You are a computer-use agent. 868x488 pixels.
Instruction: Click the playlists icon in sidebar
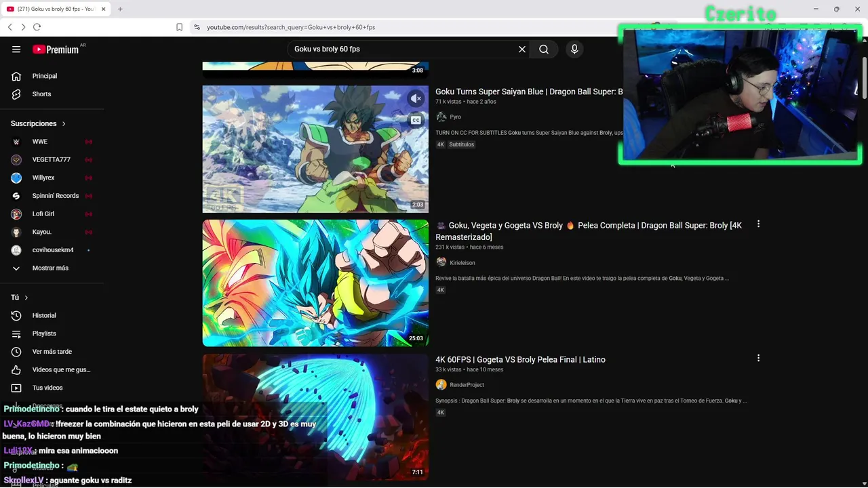[x=16, y=333]
